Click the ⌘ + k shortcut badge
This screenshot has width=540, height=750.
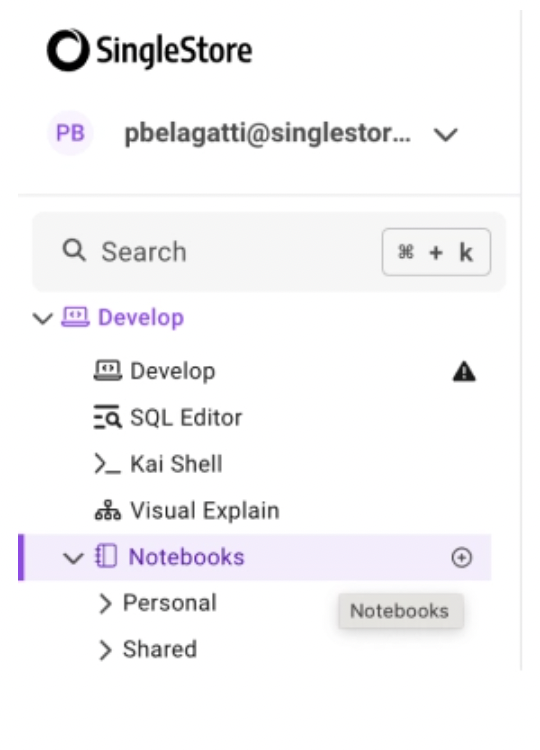[436, 252]
